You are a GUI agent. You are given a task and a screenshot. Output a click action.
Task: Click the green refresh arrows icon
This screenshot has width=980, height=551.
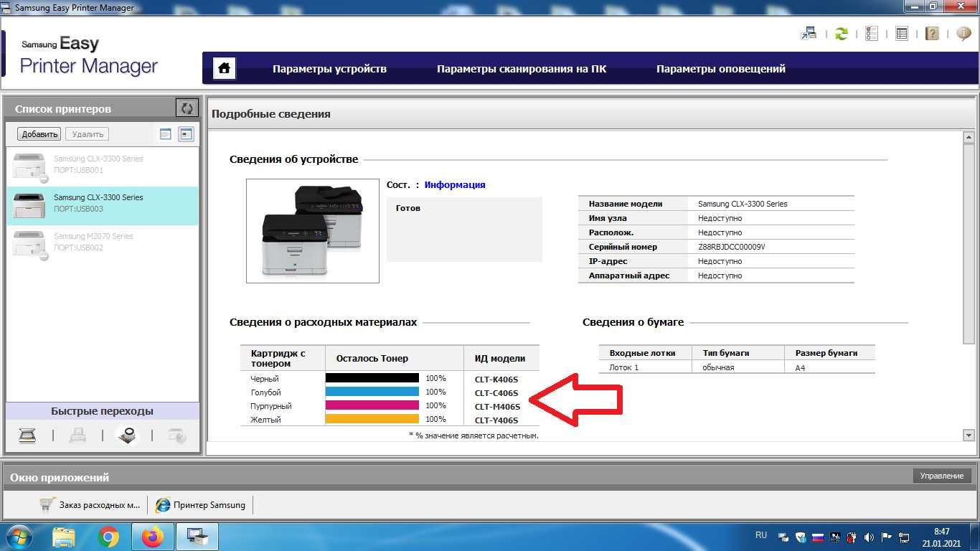[841, 34]
